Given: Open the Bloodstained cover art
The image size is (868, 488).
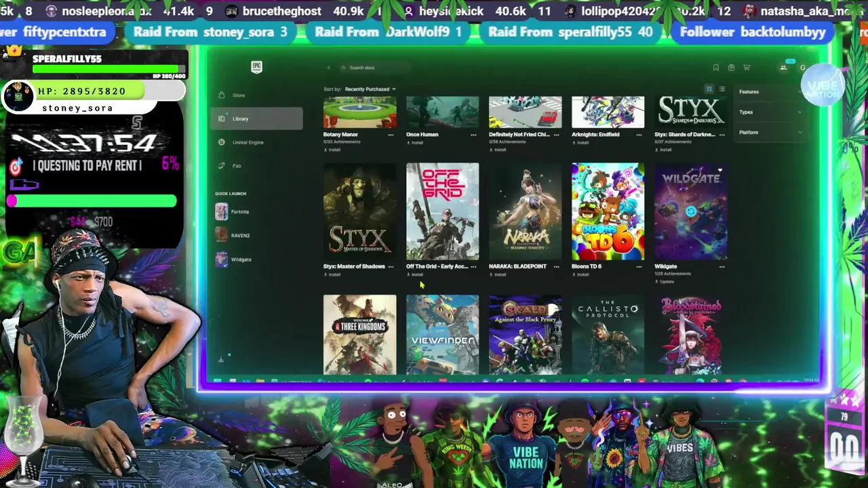Looking at the screenshot, I should [690, 334].
